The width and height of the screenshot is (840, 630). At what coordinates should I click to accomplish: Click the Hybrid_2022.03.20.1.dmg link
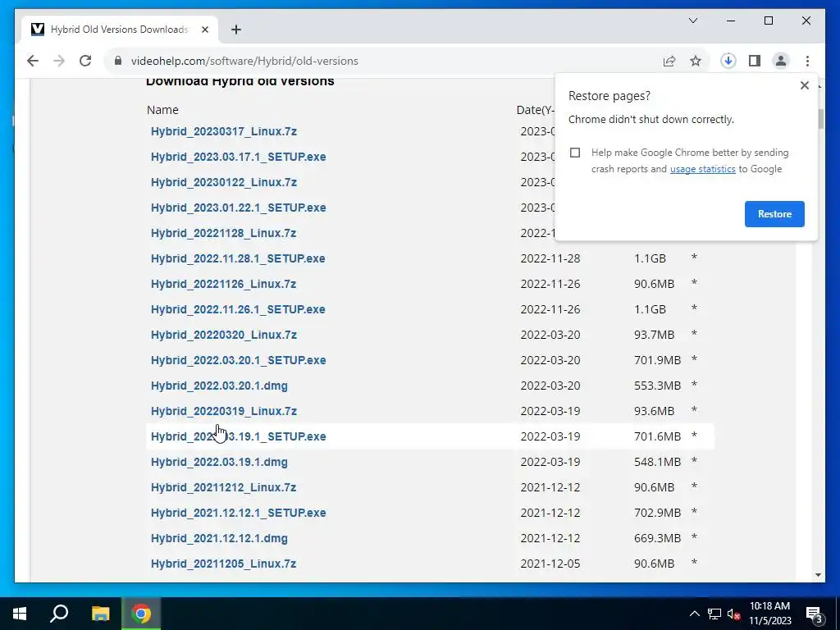219,386
